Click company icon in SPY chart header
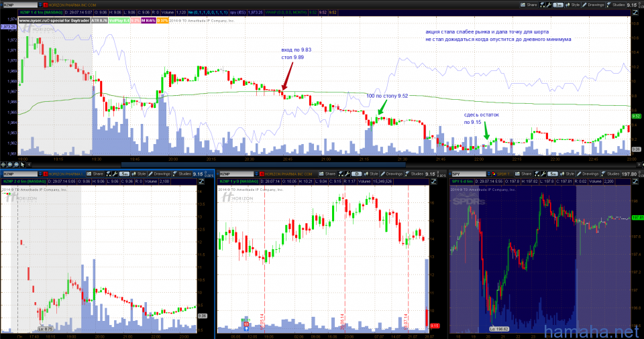 click(x=494, y=174)
